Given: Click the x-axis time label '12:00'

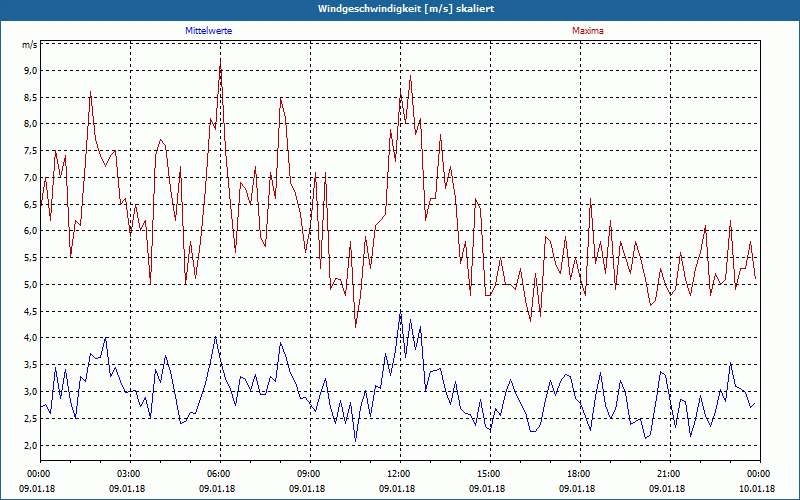Looking at the screenshot, I should click(401, 474).
